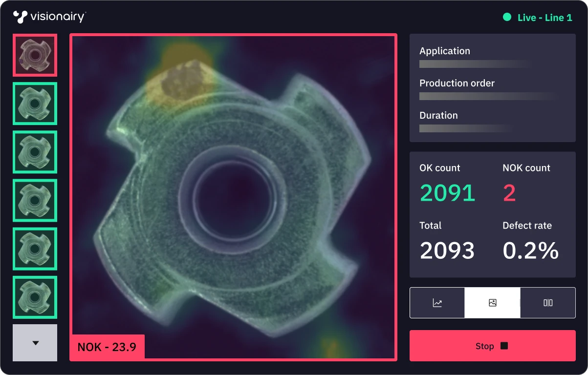The width and height of the screenshot is (588, 375).
Task: Select the third green OK thumbnail
Action: 35,200
